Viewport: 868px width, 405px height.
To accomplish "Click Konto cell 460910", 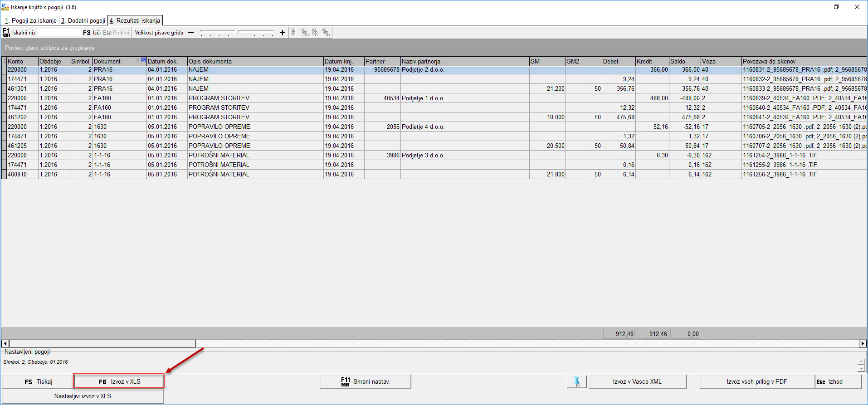I will pyautogui.click(x=23, y=175).
